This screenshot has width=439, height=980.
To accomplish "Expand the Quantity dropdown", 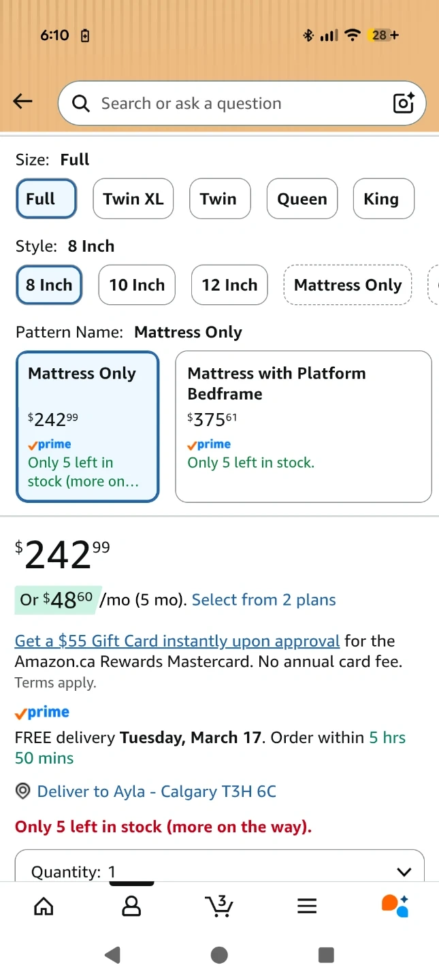I will click(x=219, y=870).
